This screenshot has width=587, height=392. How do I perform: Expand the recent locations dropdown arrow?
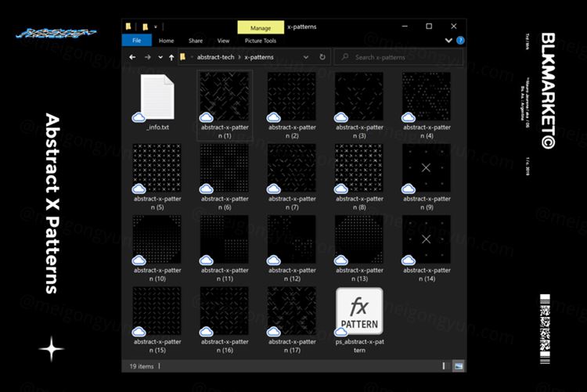click(160, 57)
